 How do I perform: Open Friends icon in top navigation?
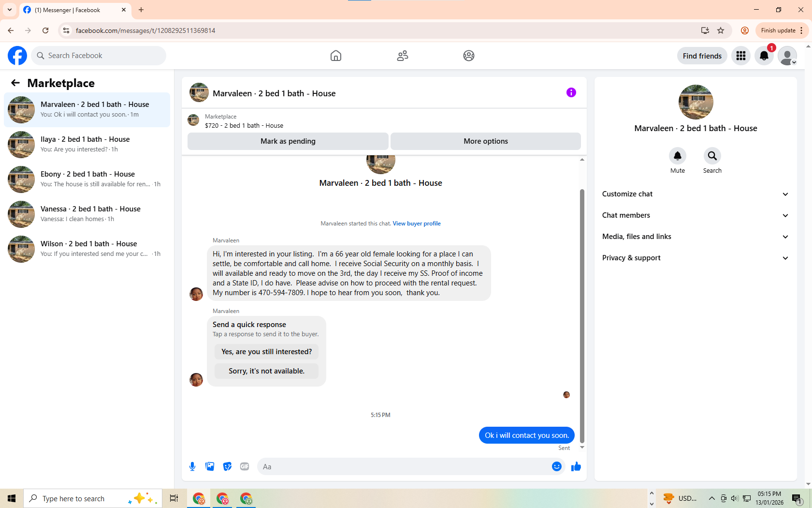403,56
